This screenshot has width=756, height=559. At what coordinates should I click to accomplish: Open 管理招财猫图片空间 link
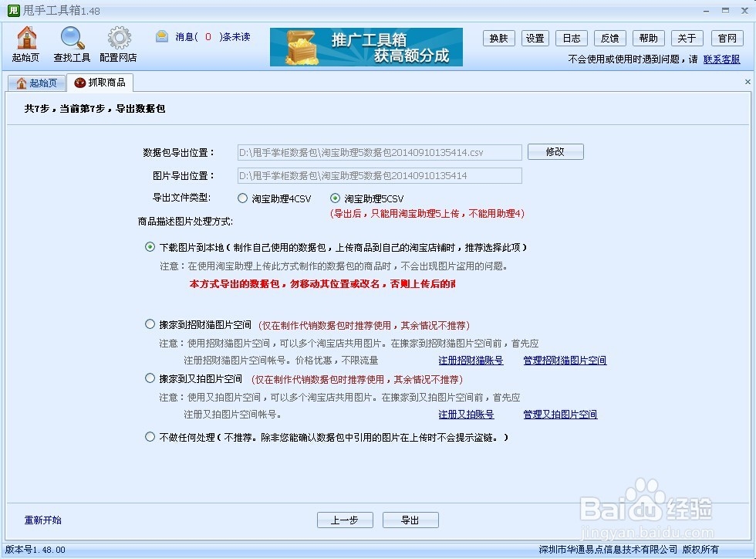(565, 360)
